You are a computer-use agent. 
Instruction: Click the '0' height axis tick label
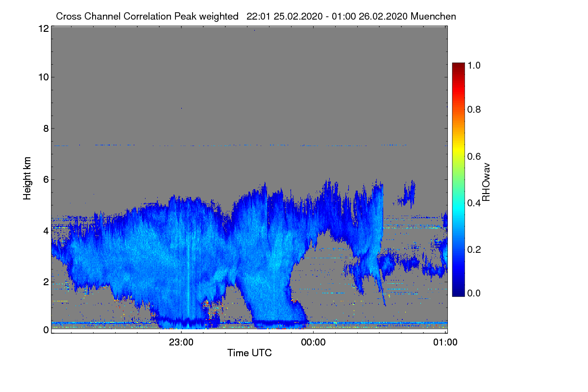click(x=46, y=330)
